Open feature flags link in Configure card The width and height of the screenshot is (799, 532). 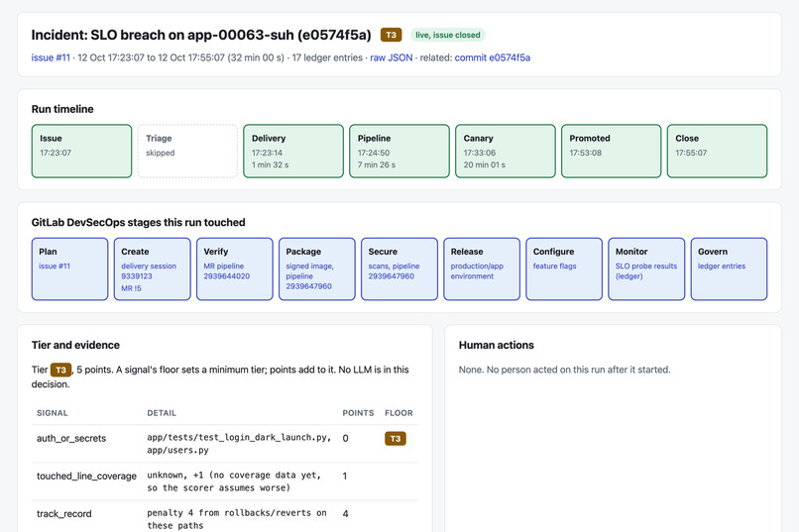(554, 266)
